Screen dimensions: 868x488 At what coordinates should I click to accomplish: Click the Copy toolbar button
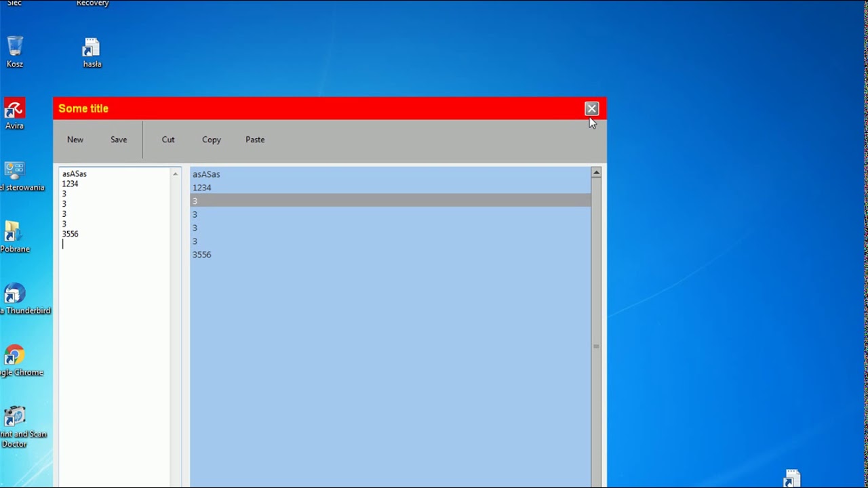point(212,140)
